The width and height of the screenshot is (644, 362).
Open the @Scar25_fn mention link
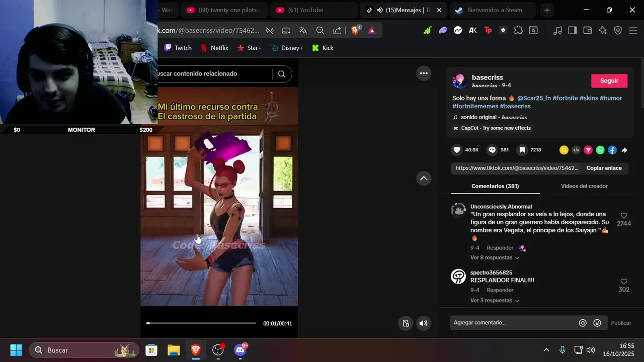(x=534, y=98)
